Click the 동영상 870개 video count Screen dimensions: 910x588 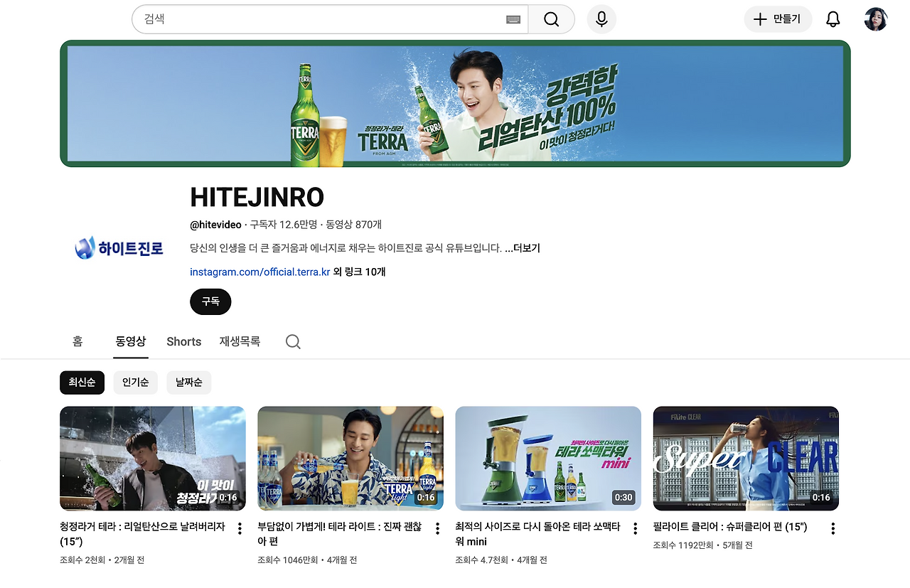point(354,225)
